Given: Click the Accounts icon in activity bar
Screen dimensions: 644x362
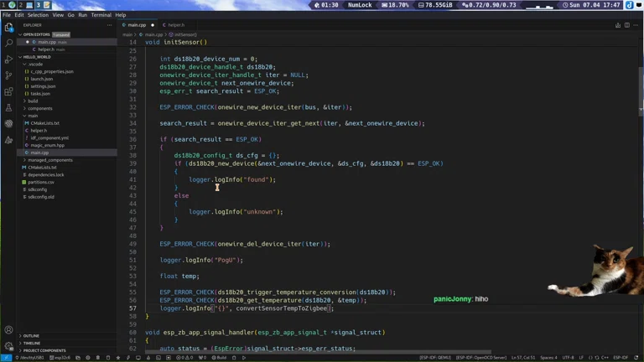Looking at the screenshot, I should pos(9,330).
